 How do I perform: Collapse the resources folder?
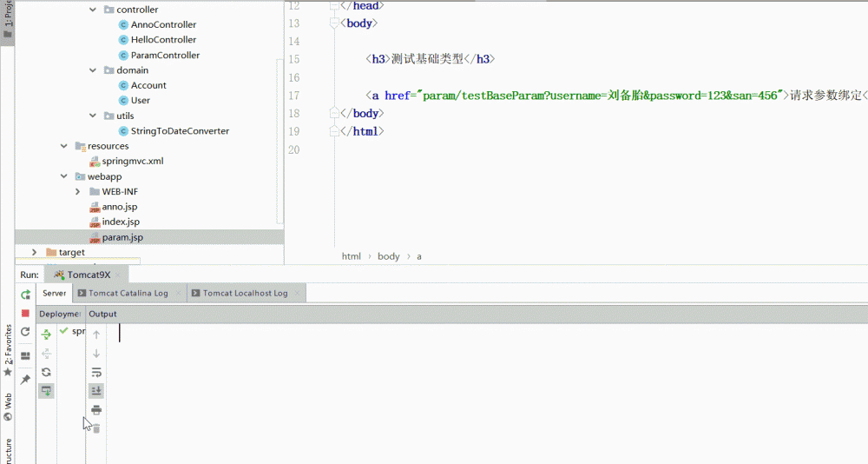pos(63,146)
